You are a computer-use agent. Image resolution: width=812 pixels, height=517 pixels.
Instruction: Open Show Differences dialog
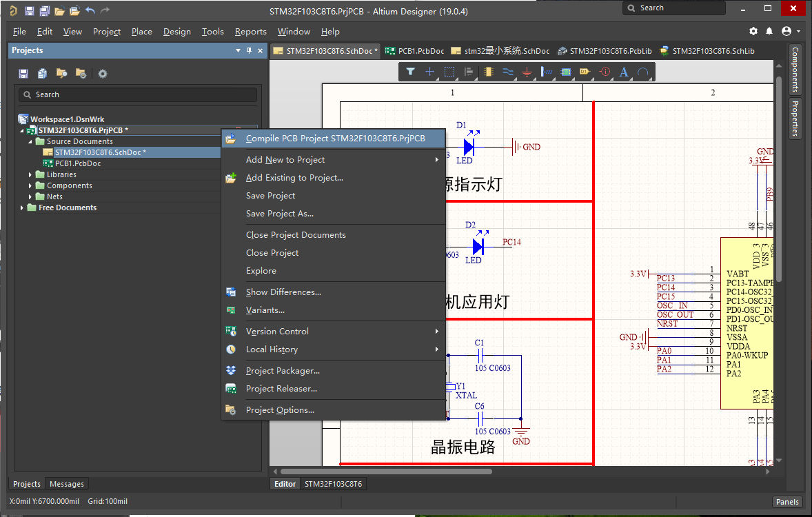334,292
